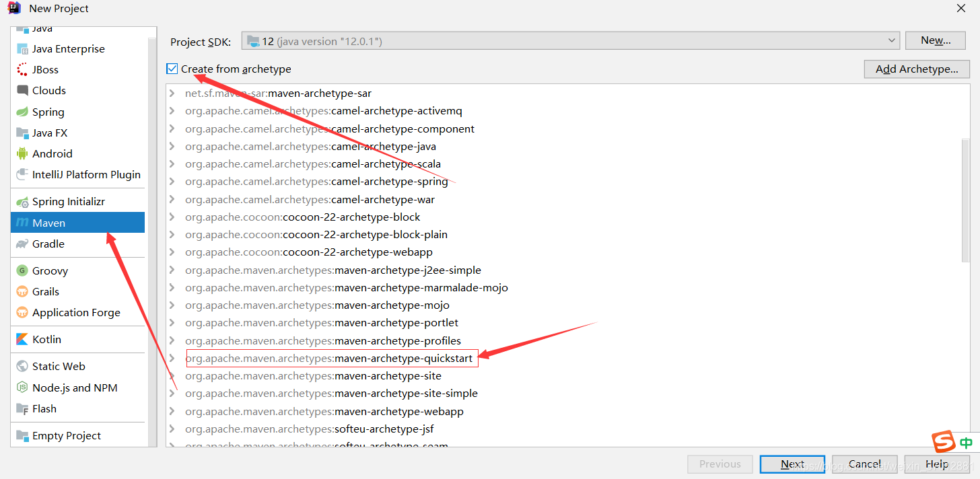Select camel-archetype-war archetype
This screenshot has width=980, height=479.
tap(310, 200)
